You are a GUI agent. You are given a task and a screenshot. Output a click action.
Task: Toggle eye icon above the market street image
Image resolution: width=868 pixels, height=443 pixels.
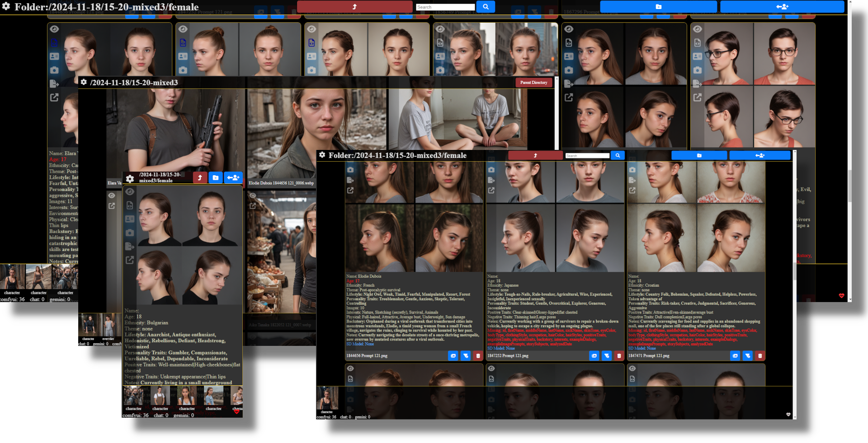pyautogui.click(x=253, y=196)
